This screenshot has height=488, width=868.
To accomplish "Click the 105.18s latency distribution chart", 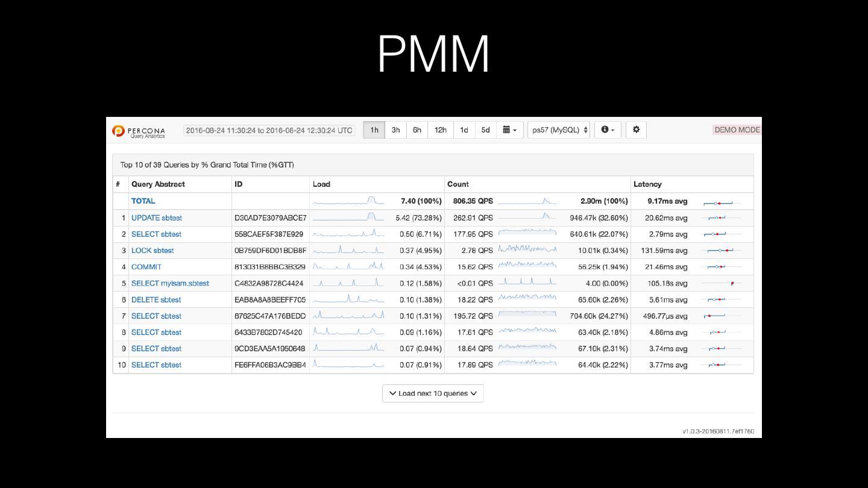I will [x=722, y=283].
